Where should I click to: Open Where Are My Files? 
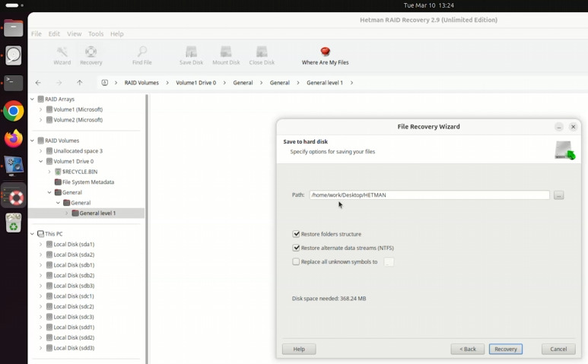325,55
